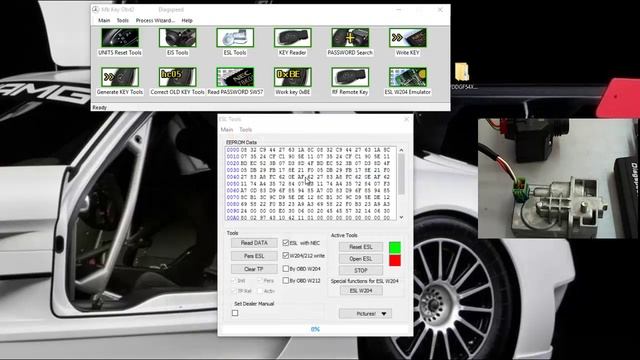Click the STOP button
640x360 pixels.
click(361, 270)
